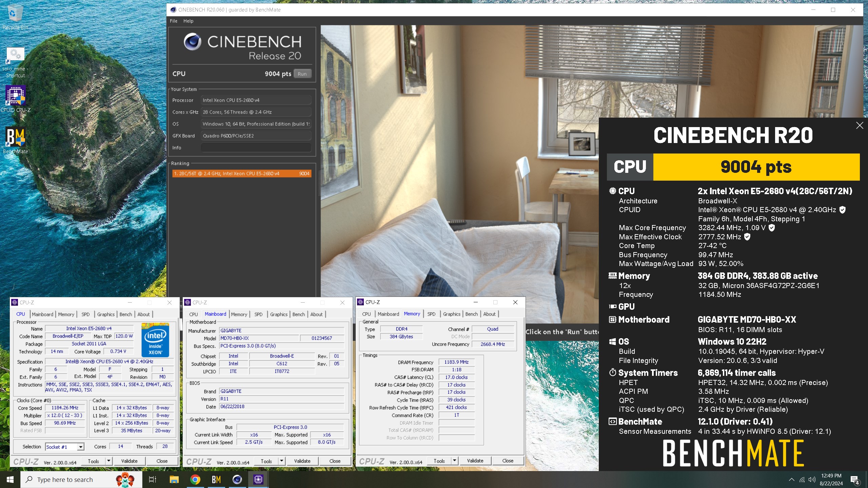This screenshot has height=488, width=868.
Task: Open SPD tab in left CPU-Z window
Action: (85, 314)
